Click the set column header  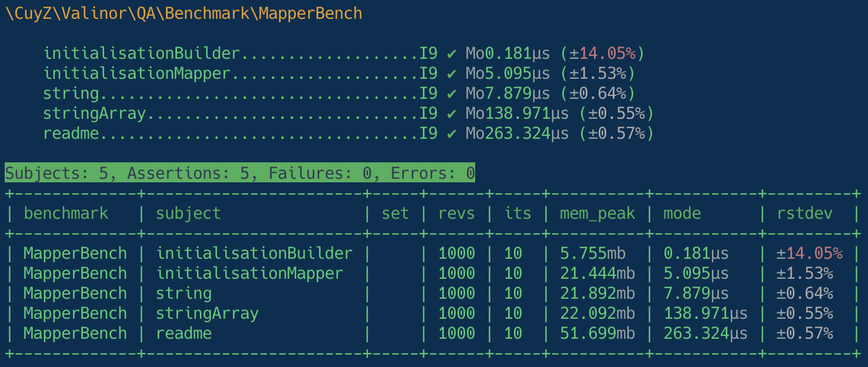point(395,213)
